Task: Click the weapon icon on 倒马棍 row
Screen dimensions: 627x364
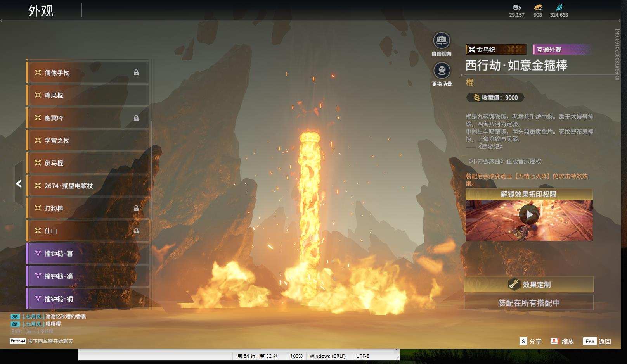Action: tap(38, 163)
